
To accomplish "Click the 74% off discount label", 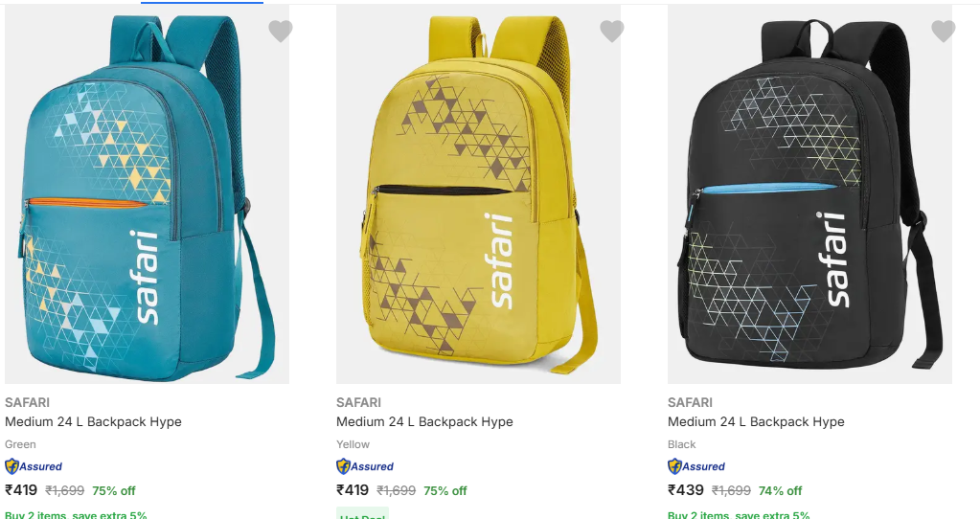I will (781, 490).
